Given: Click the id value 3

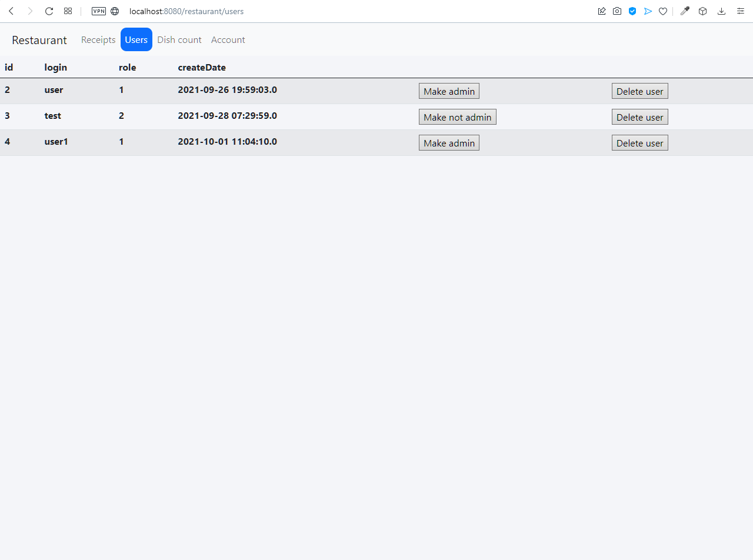Looking at the screenshot, I should 8,116.
